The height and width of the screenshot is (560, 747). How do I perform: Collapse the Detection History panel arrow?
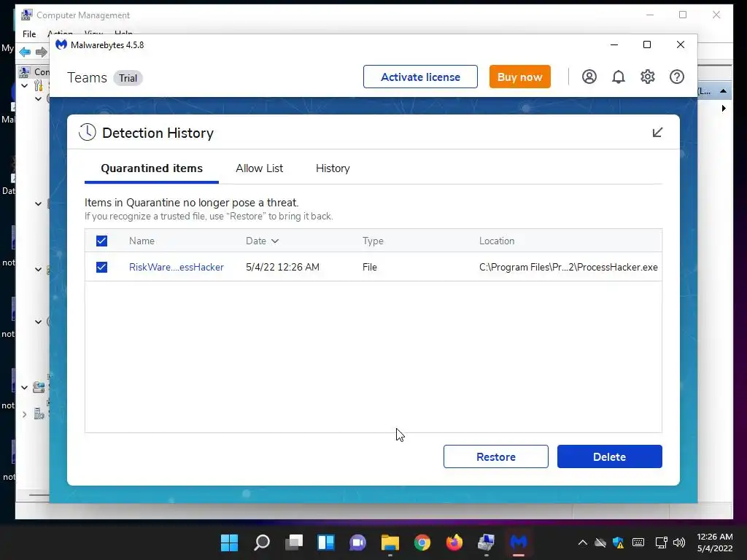pyautogui.click(x=657, y=133)
